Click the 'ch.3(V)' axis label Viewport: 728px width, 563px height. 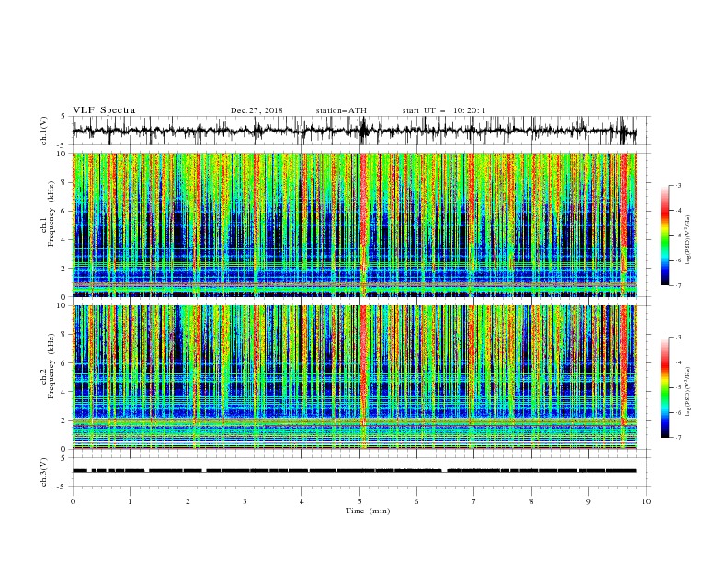(x=44, y=472)
